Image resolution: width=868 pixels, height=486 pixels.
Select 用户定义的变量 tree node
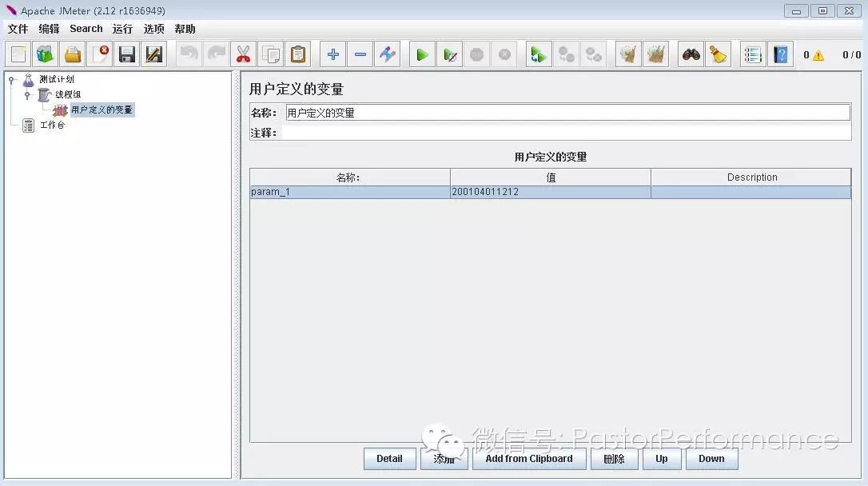pos(102,110)
